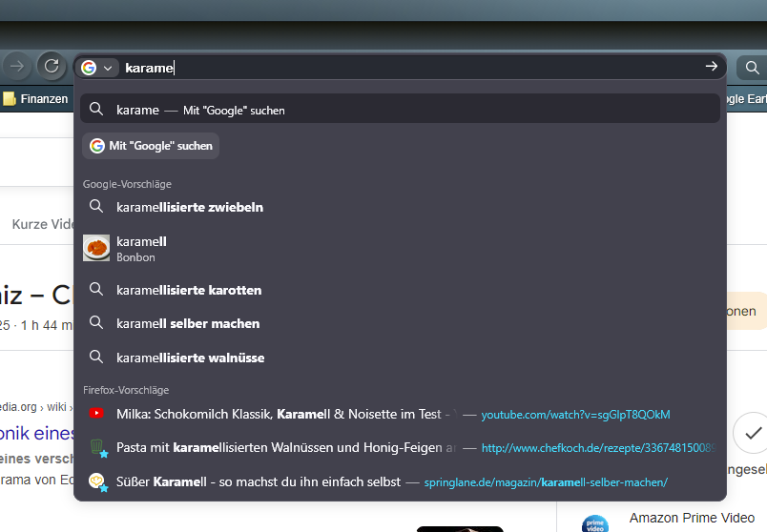Image resolution: width=767 pixels, height=532 pixels.
Task: Open the chefkoch.de recipe link
Action: pyautogui.click(x=597, y=448)
